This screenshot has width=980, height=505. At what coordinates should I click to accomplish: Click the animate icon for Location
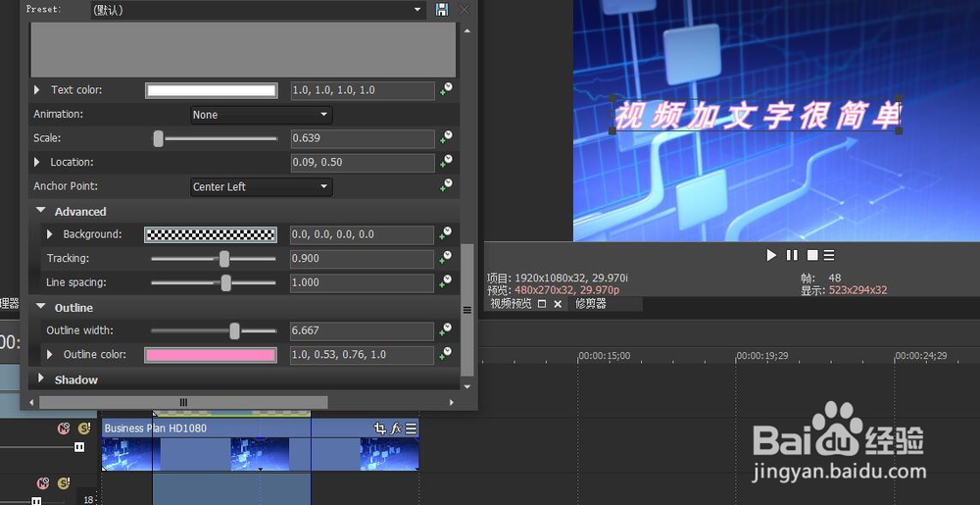[x=446, y=162]
